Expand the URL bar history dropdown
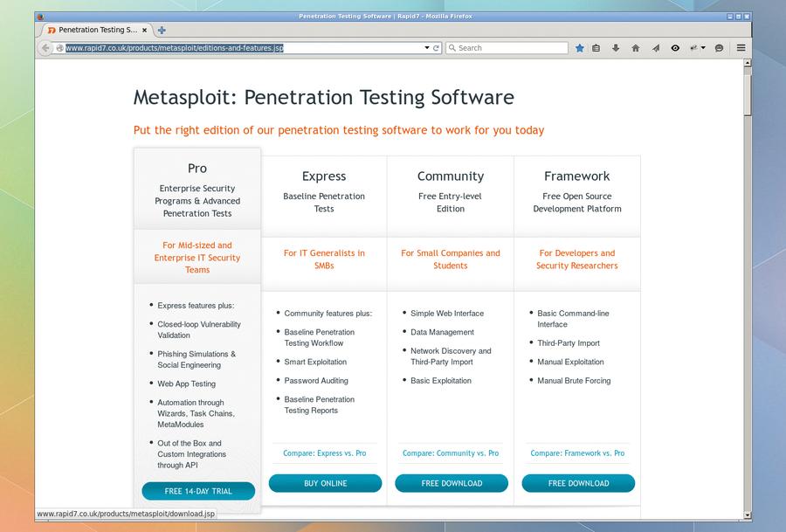The height and width of the screenshot is (532, 786). pos(427,48)
